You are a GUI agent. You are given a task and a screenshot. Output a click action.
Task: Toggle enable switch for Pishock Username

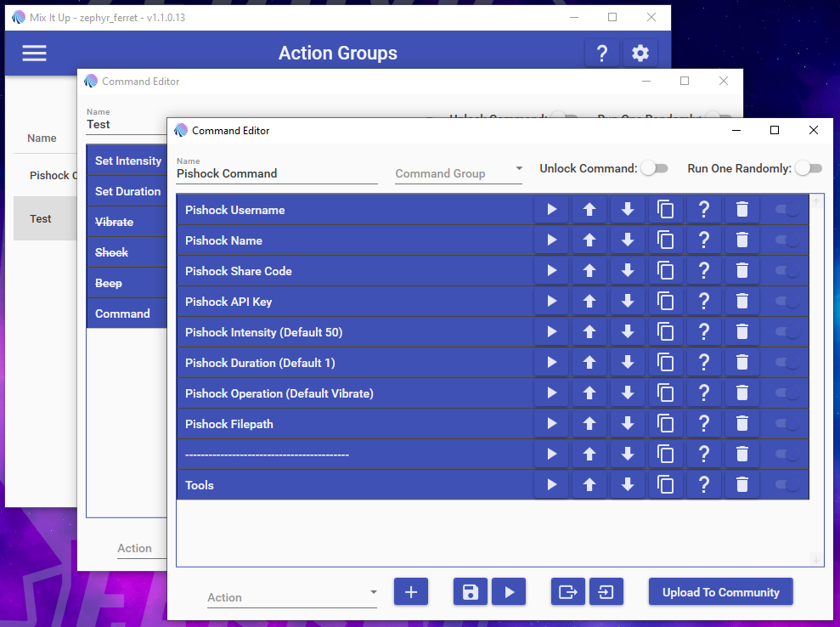(x=787, y=210)
